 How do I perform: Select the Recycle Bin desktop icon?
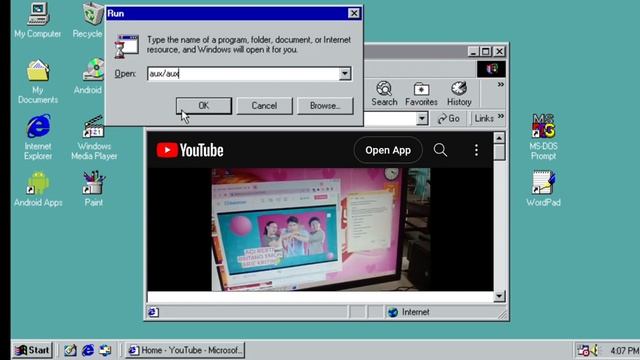[89, 20]
